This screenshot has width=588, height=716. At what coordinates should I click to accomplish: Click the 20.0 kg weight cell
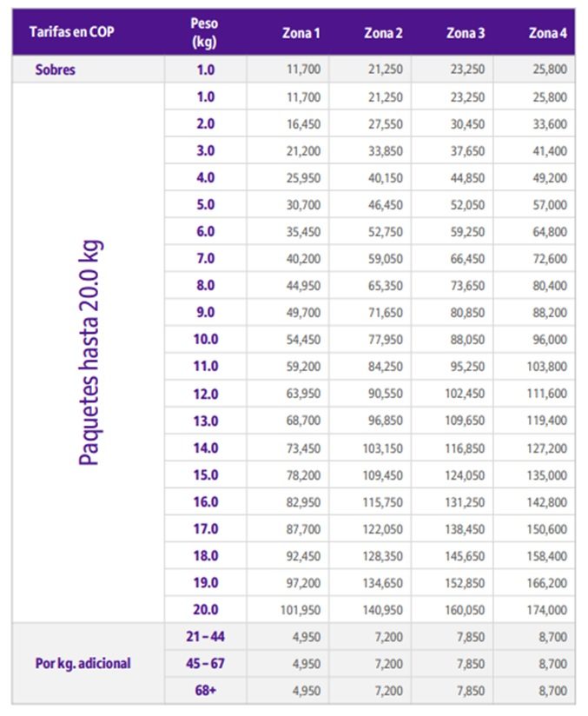click(206, 609)
